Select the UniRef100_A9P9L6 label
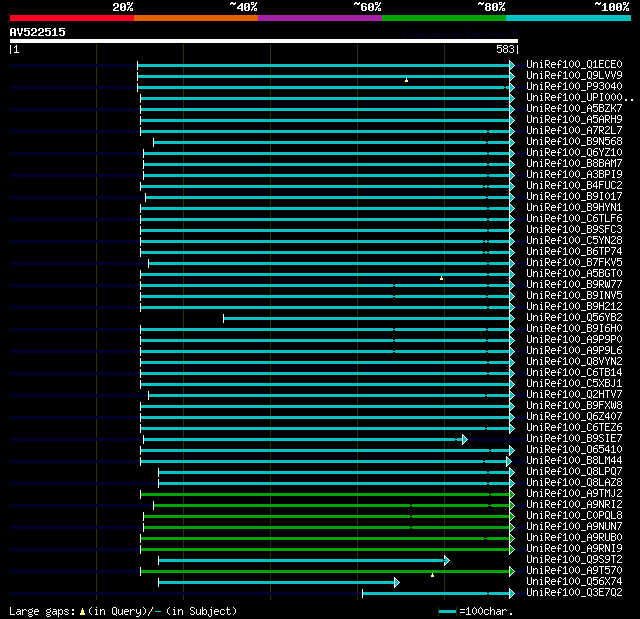This screenshot has height=619, width=640. click(574, 351)
